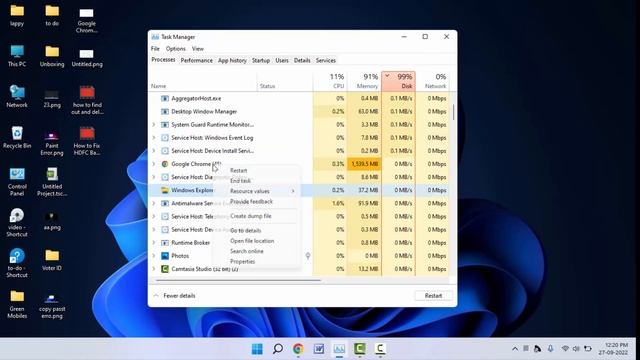The height and width of the screenshot is (360, 640).
Task: Open Microsoft Word from the taskbar
Action: coord(319,349)
